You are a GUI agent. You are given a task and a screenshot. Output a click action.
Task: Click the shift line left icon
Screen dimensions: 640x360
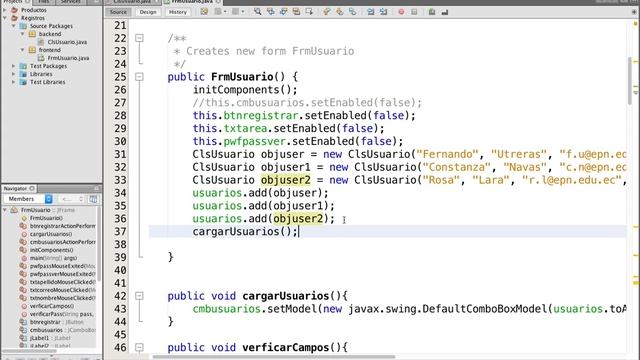371,12
